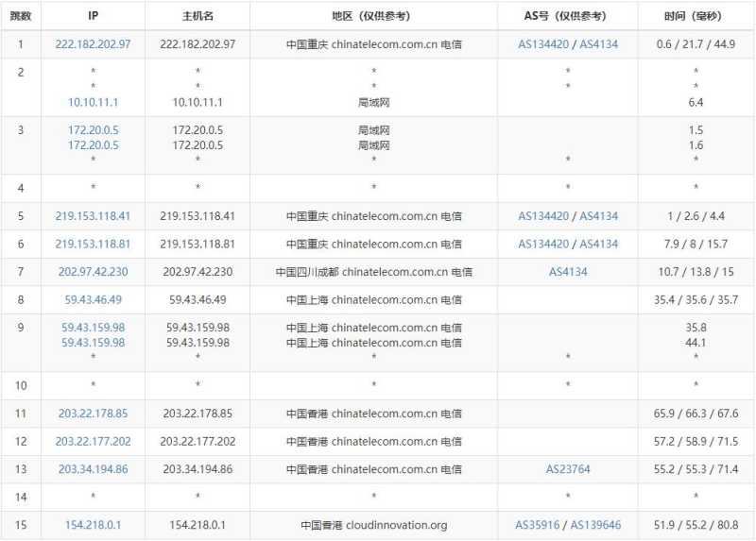Select hostname cell 222.182.202.97

(x=198, y=44)
